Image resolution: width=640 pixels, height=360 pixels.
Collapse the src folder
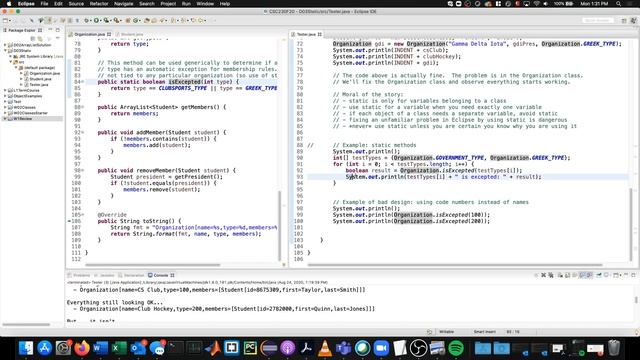click(x=11, y=62)
